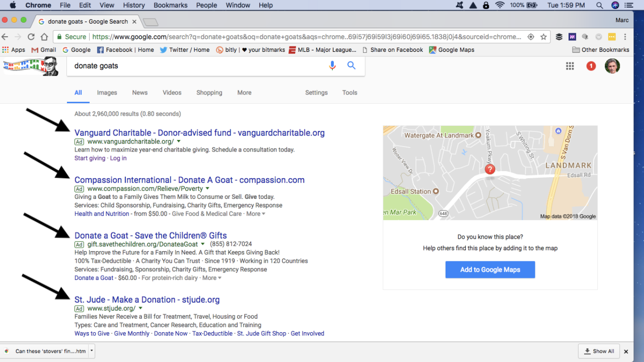Switch to the Images results tab
Viewport: 644px width, 362px height.
tap(107, 93)
